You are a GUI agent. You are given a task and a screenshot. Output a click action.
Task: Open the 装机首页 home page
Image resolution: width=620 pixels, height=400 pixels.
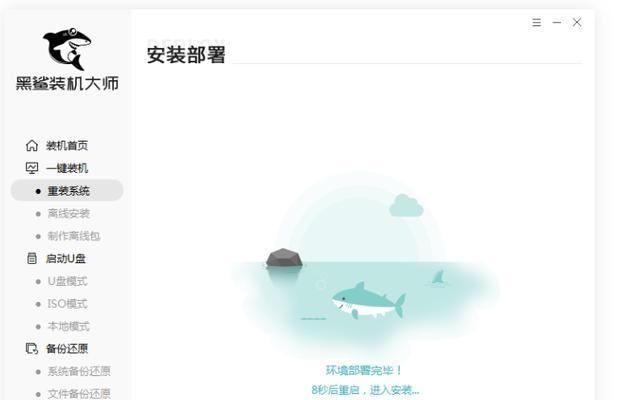67,146
